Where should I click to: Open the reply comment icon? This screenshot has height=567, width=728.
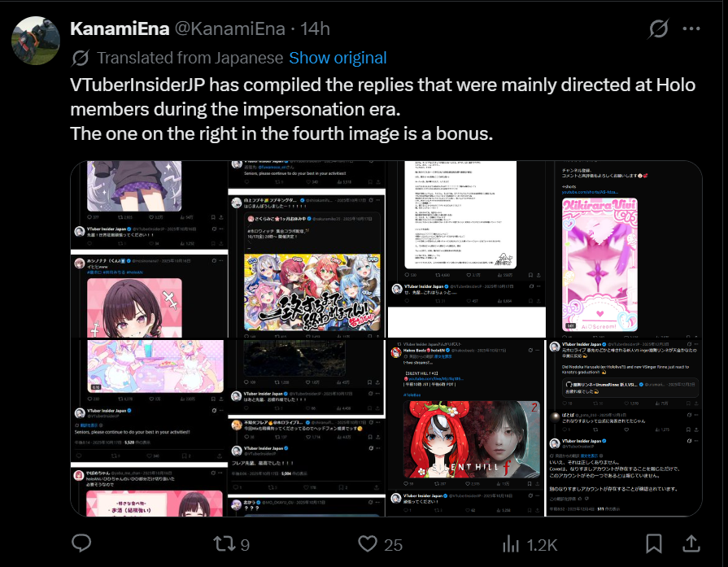coord(81,543)
